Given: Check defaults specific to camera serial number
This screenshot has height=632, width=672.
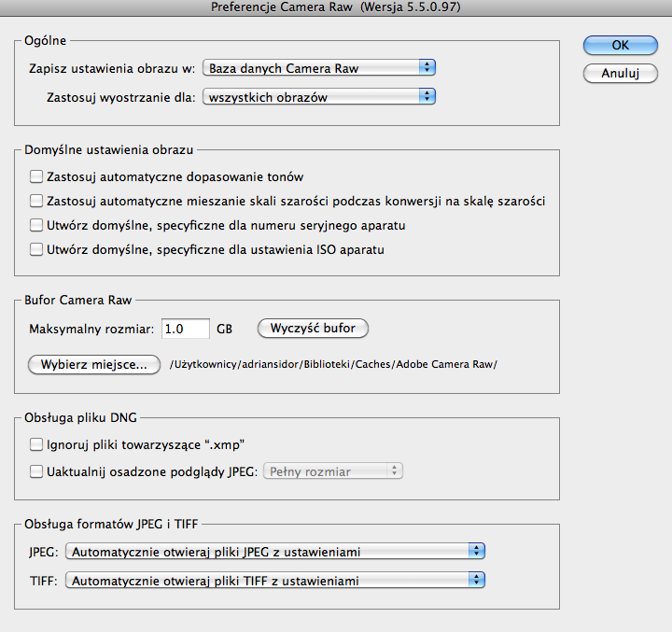Looking at the screenshot, I should point(36,225).
